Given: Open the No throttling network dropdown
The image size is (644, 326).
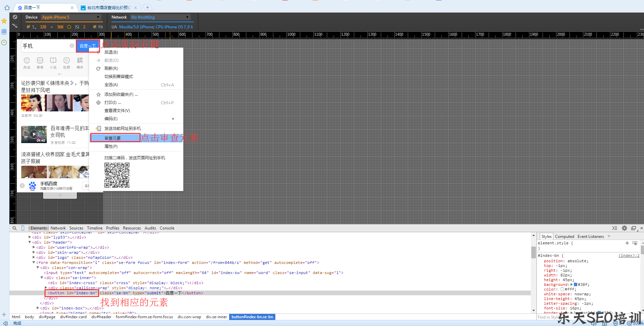Looking at the screenshot, I should pos(160,17).
